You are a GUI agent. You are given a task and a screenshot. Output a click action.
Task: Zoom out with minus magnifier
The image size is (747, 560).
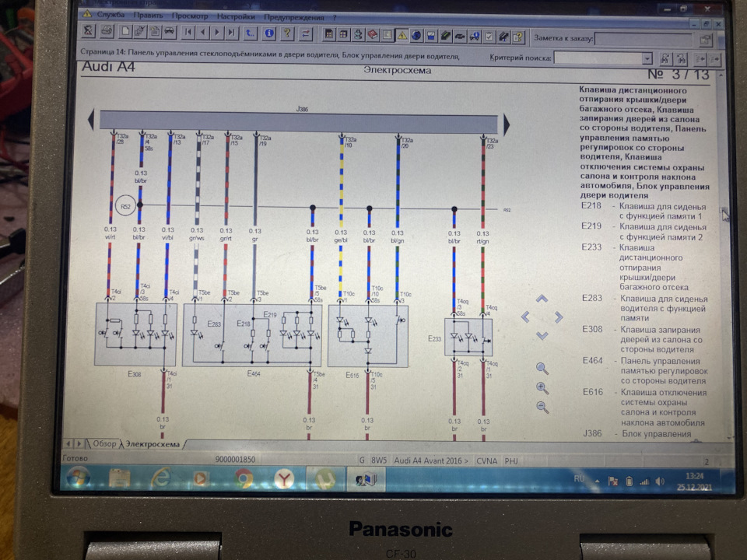542,408
